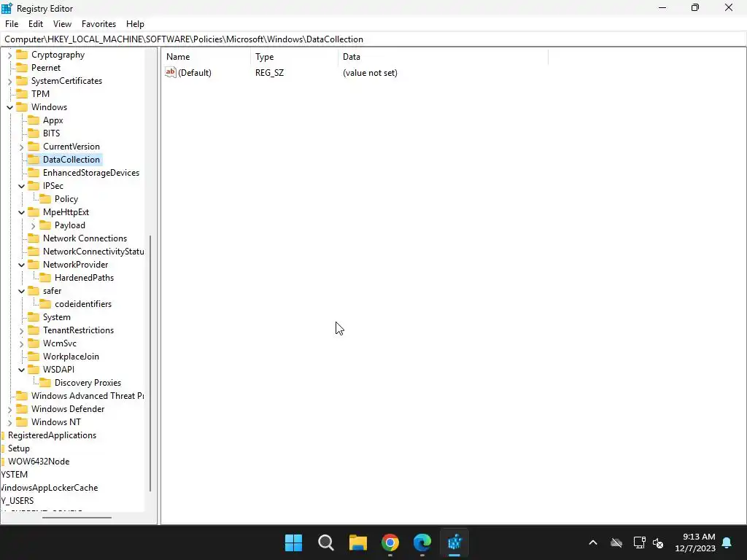Click the System folder icon
747x560 pixels.
coord(34,317)
